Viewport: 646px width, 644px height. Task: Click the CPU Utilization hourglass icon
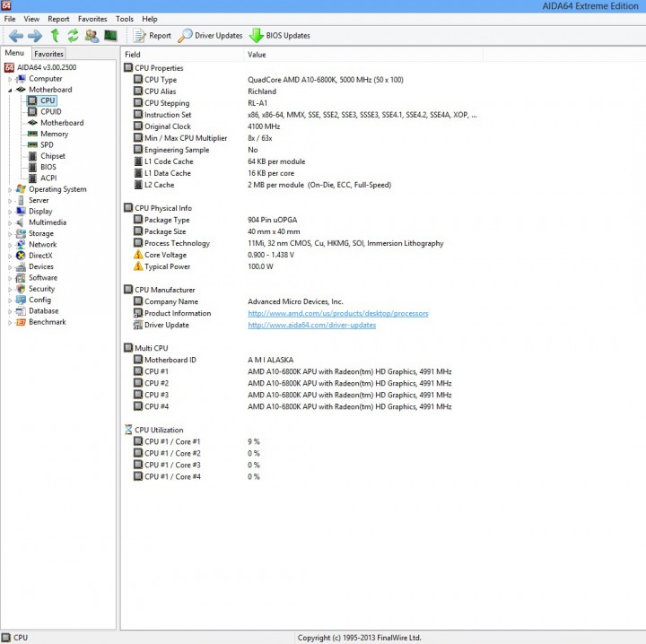(x=128, y=430)
